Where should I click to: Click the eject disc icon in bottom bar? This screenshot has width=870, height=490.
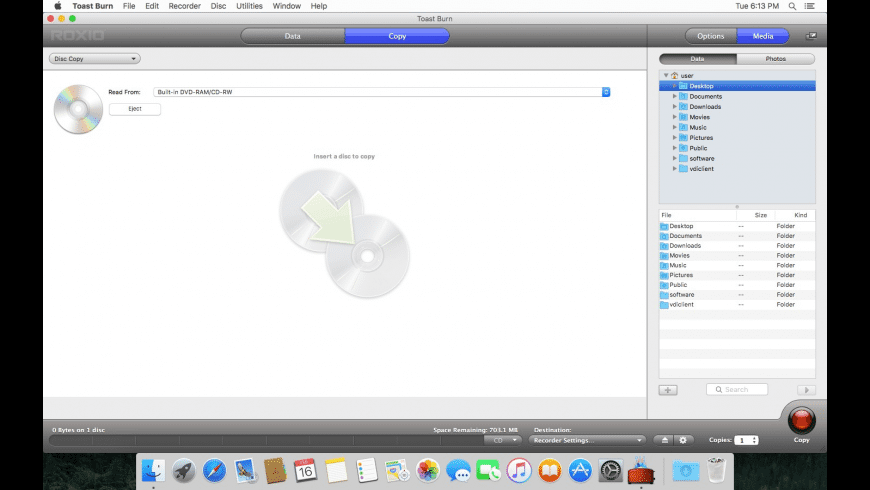click(665, 440)
